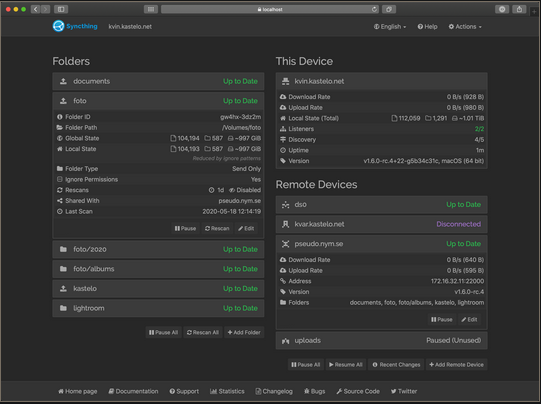Toggle the Safari sidebar button
The height and width of the screenshot is (404, 541).
(x=61, y=9)
